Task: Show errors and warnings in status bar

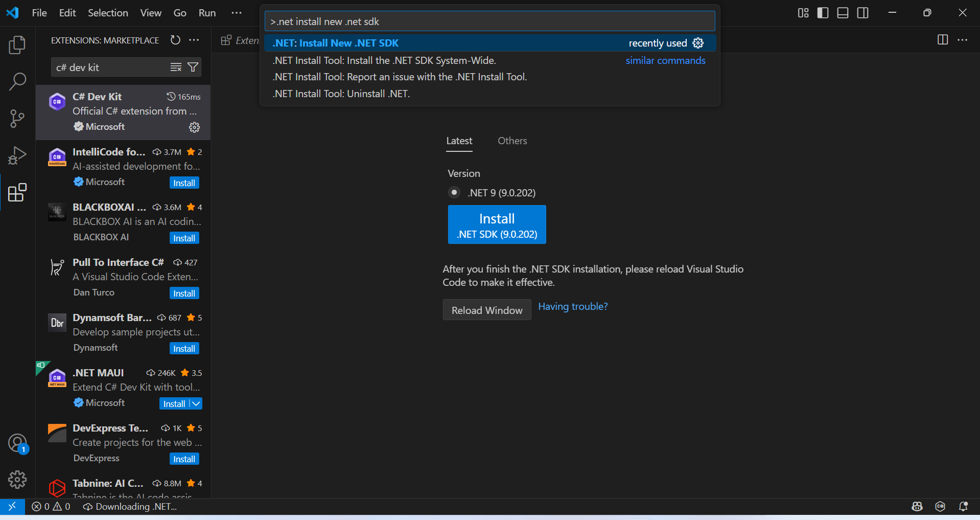Action: (51, 506)
